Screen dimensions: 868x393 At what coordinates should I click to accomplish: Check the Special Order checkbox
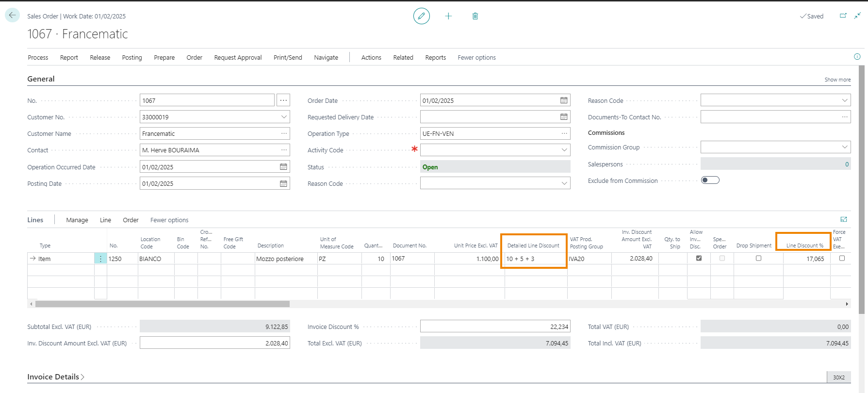click(x=722, y=258)
